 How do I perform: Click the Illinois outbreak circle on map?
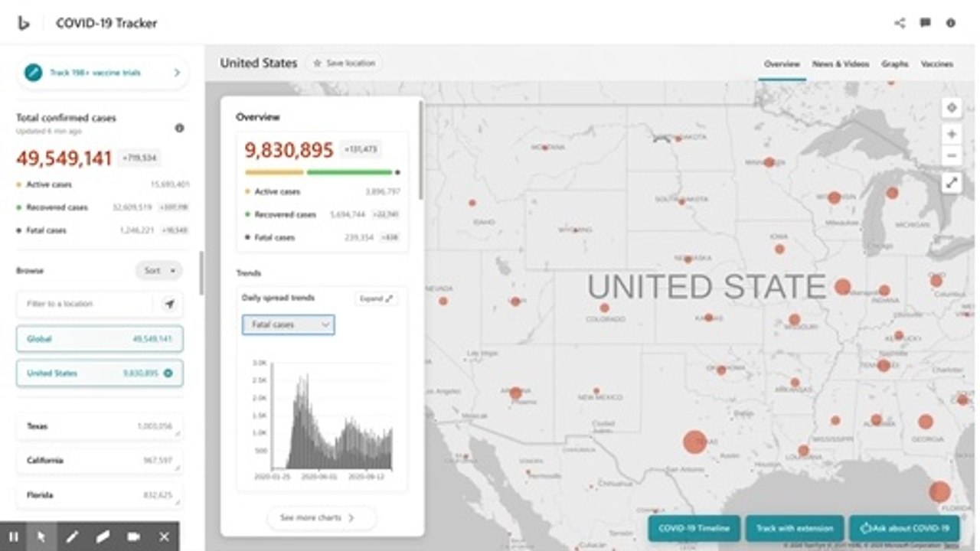click(x=842, y=287)
